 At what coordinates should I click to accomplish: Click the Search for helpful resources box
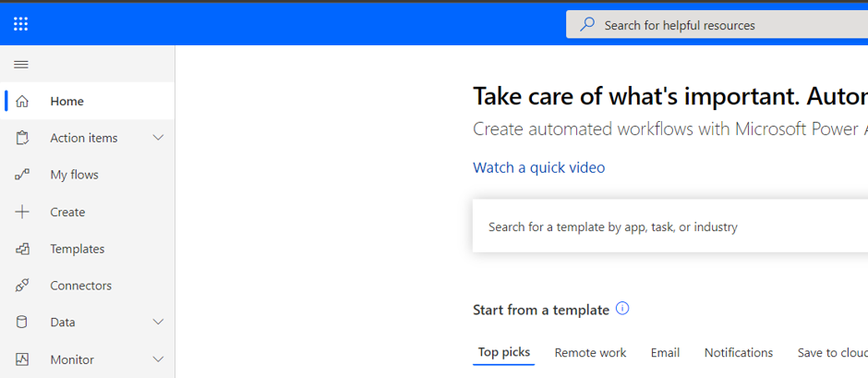[717, 25]
